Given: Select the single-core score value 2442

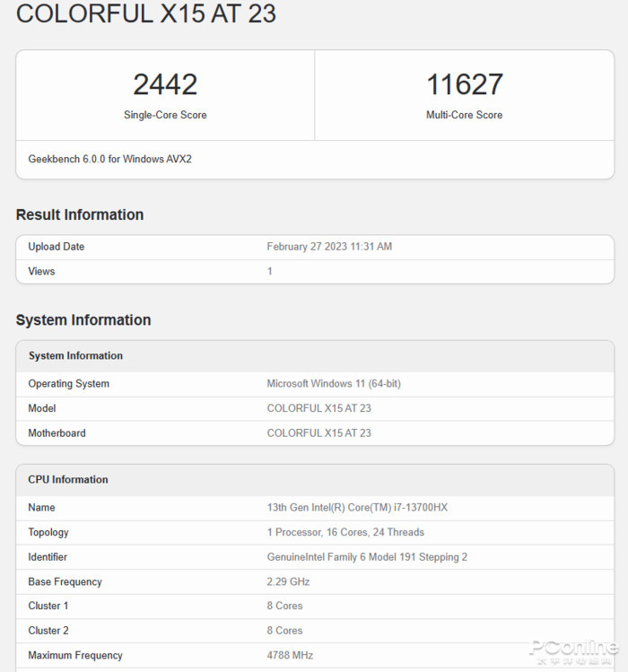Looking at the screenshot, I should pyautogui.click(x=165, y=84).
